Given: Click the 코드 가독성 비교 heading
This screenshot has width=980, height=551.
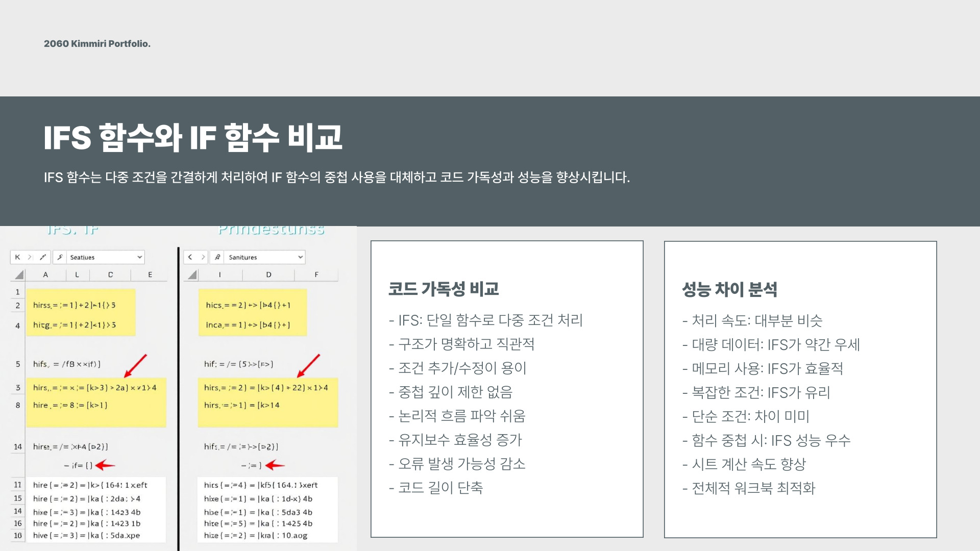Looking at the screenshot, I should click(x=443, y=289).
